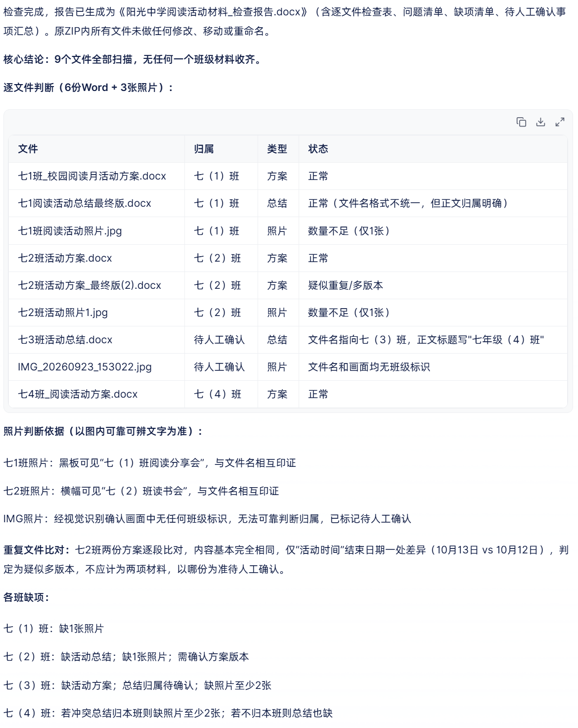This screenshot has height=728, width=578.
Task: Click report name 阳光中学阅读活动材料_检查报告.docx
Action: click(x=213, y=12)
